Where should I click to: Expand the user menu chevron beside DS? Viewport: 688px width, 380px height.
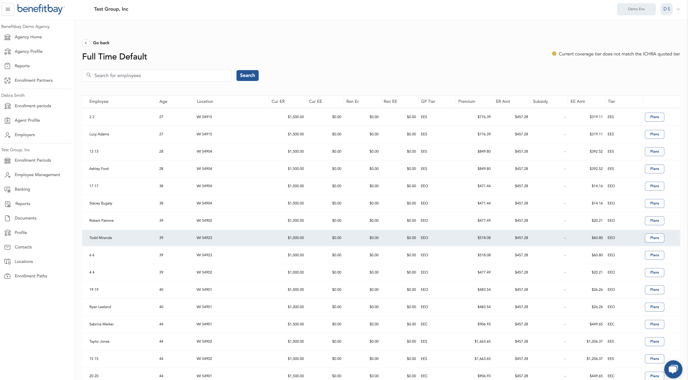[x=678, y=9]
